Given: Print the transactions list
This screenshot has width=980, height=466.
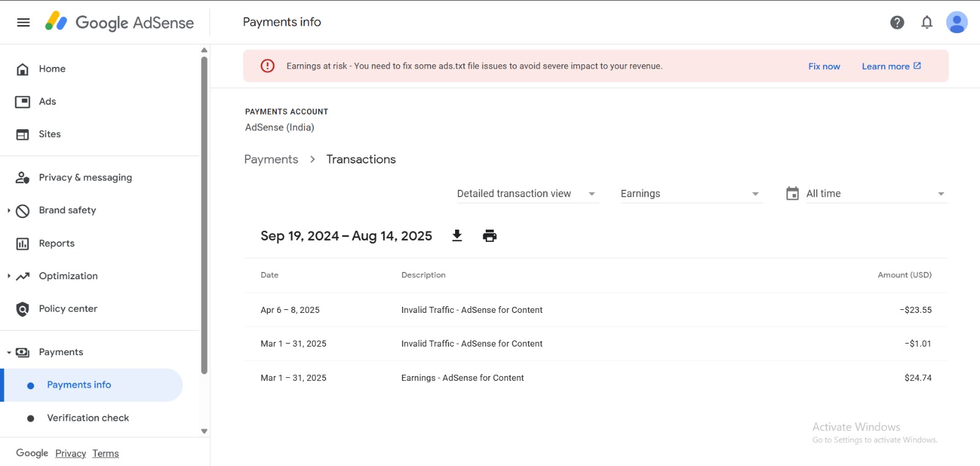Looking at the screenshot, I should 489,236.
